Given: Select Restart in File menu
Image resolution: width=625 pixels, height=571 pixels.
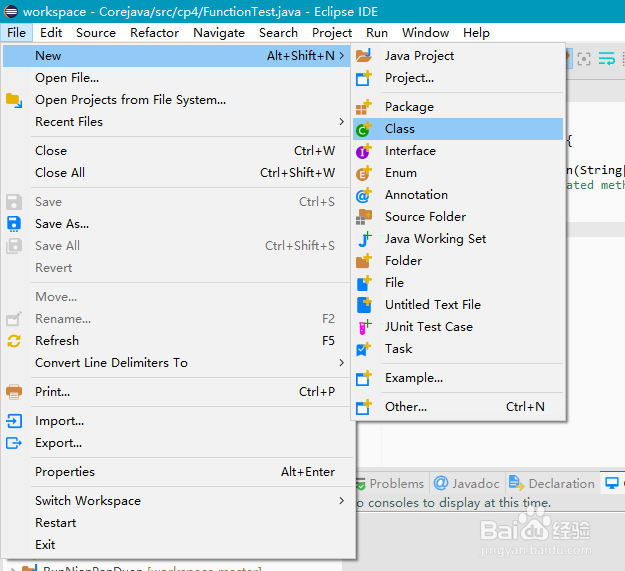Looking at the screenshot, I should (176, 523).
